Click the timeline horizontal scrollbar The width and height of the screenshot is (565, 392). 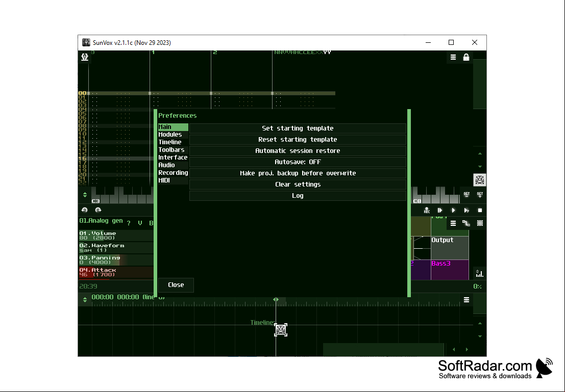click(x=383, y=349)
